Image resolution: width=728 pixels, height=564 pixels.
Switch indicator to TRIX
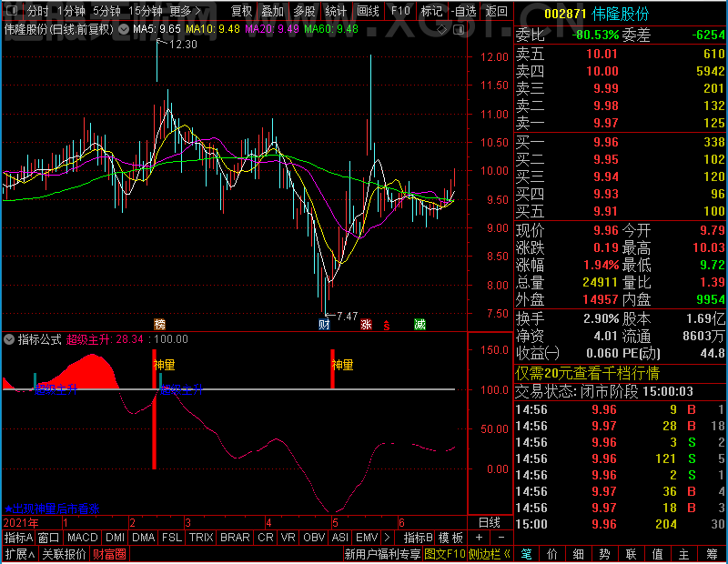click(x=201, y=538)
